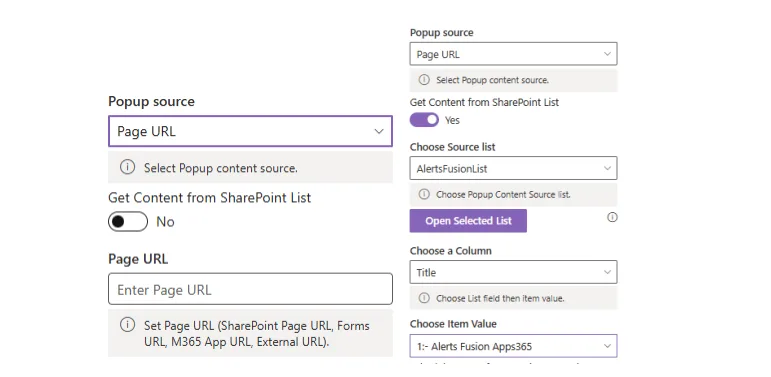Toggle the Get Content from SharePoint List switch showing No
Screen dimensions: 771x377
coord(128,222)
